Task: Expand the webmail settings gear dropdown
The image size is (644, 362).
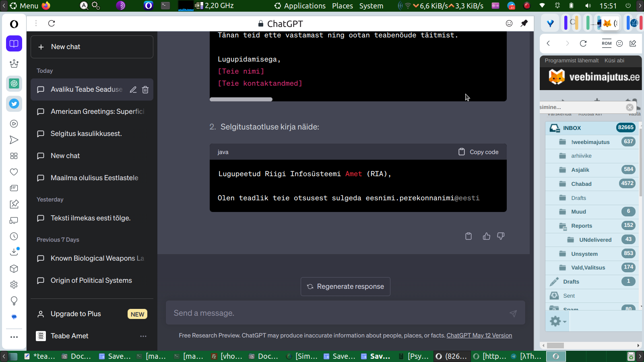Action: [x=558, y=321]
